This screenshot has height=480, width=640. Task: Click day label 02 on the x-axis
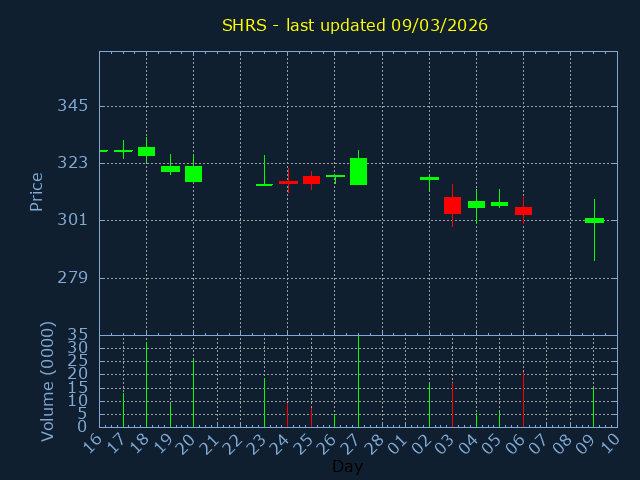coord(422,444)
